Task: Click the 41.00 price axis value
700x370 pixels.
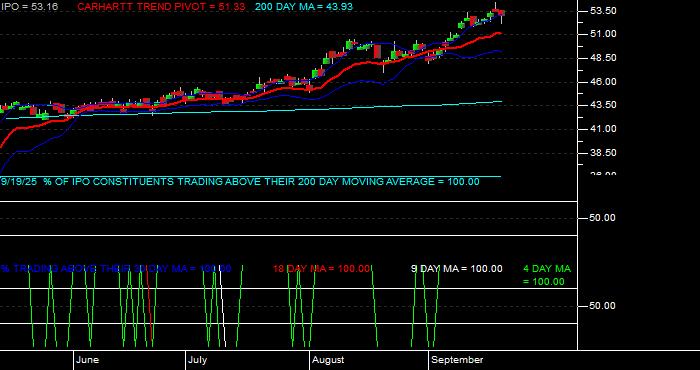Action: pos(603,129)
